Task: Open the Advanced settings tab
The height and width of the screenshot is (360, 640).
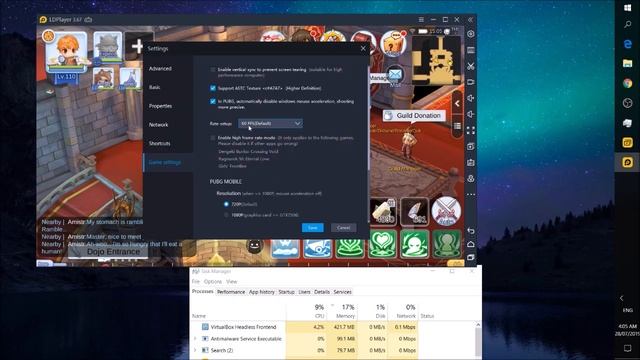Action: pos(160,69)
